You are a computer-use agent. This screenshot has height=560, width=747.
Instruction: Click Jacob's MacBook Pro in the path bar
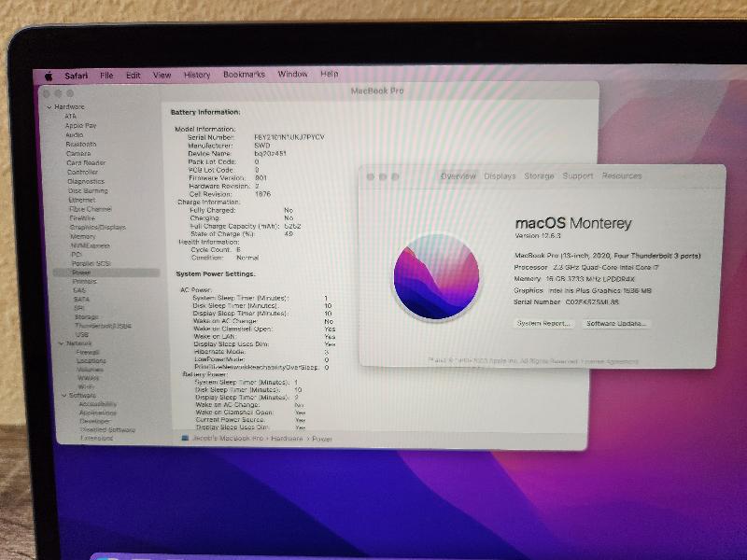[223, 438]
